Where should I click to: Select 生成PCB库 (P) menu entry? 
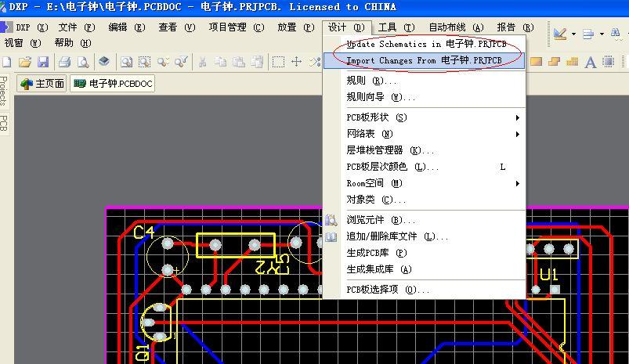(x=424, y=253)
